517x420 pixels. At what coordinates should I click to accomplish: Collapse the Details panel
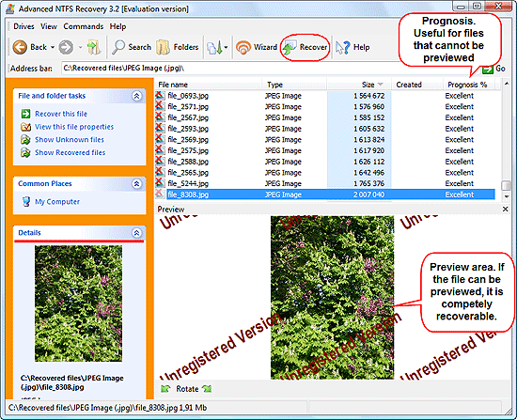(x=137, y=233)
